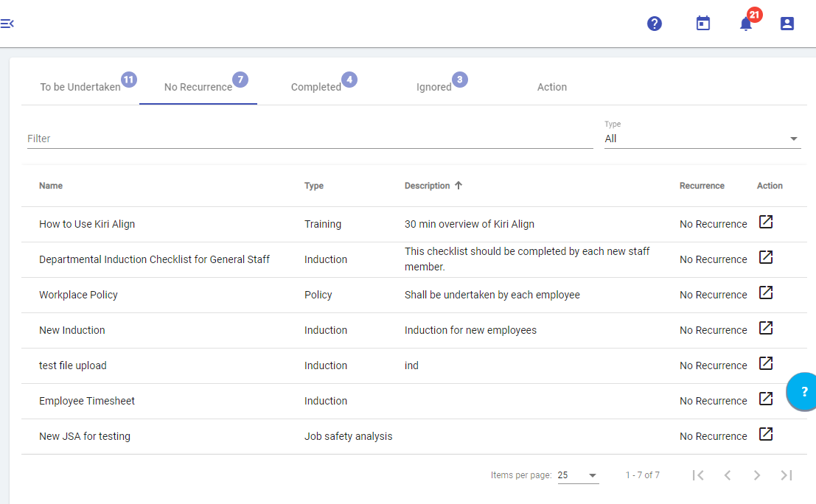
Task: Open the Type filter dropdown
Action: click(702, 139)
